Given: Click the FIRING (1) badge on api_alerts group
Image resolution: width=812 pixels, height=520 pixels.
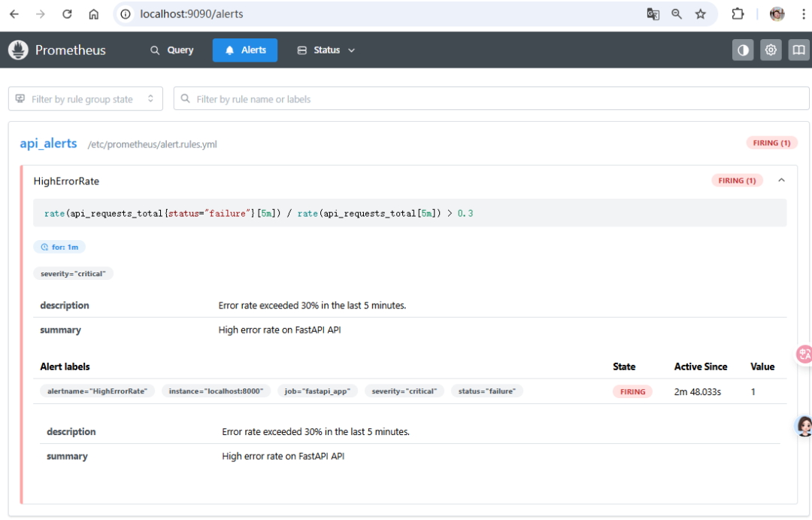Looking at the screenshot, I should tap(771, 142).
